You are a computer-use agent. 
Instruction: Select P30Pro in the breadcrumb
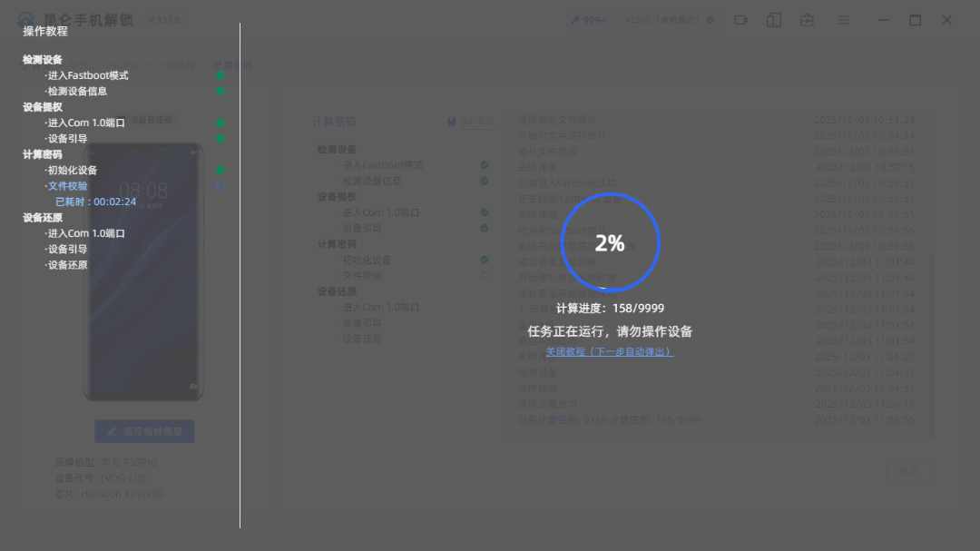[122, 65]
